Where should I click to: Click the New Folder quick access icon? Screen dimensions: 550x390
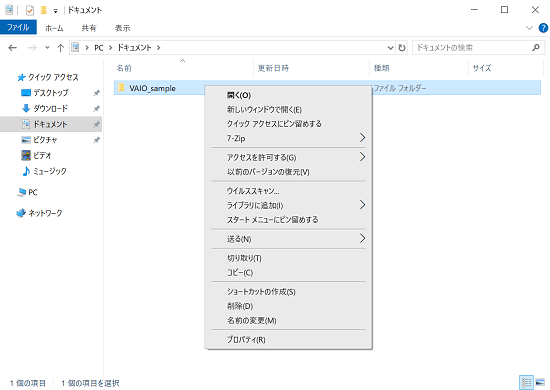(x=43, y=11)
